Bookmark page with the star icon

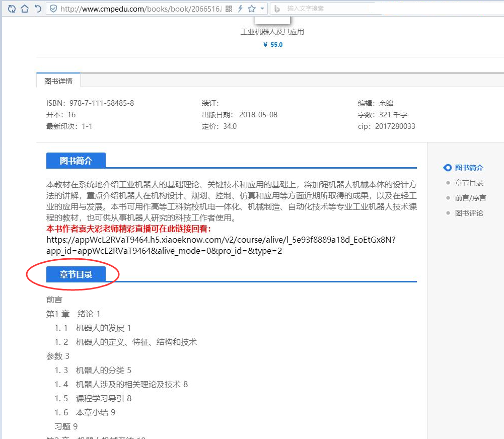pos(252,9)
